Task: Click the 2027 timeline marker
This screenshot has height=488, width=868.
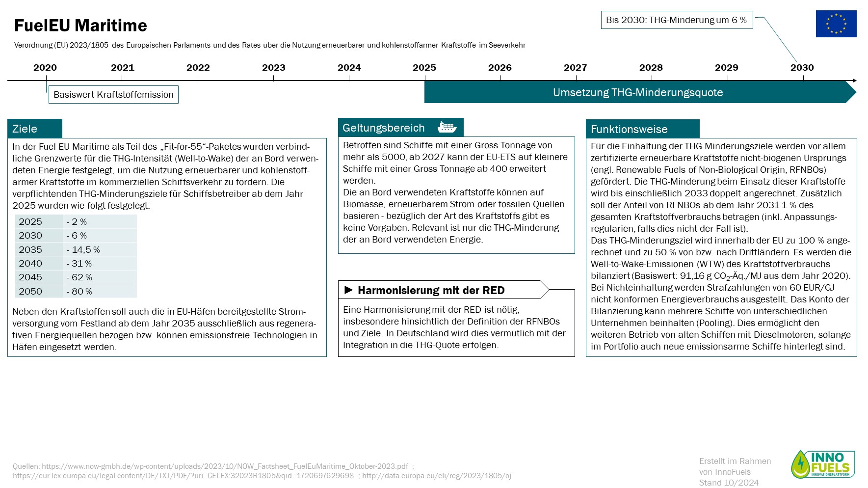Action: click(x=576, y=68)
